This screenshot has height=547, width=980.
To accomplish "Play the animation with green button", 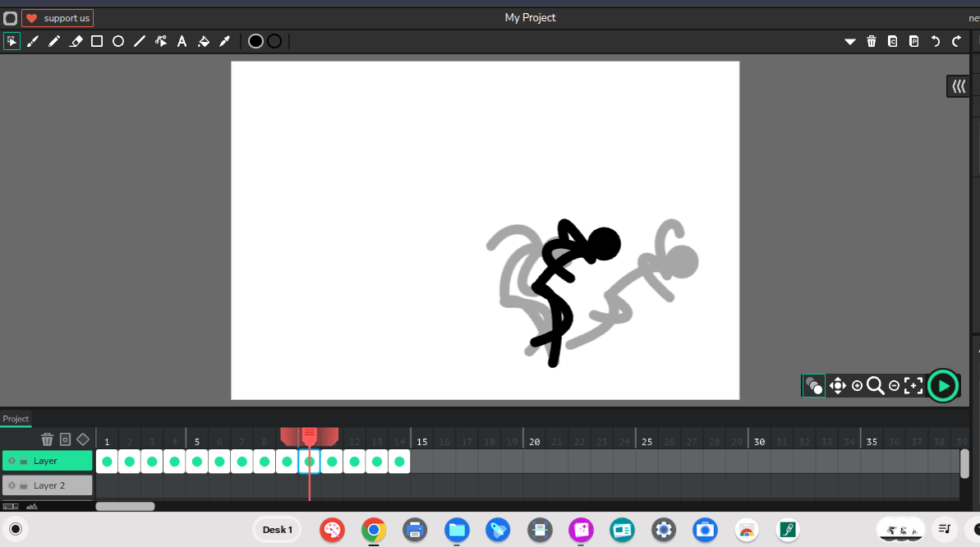I will (943, 385).
